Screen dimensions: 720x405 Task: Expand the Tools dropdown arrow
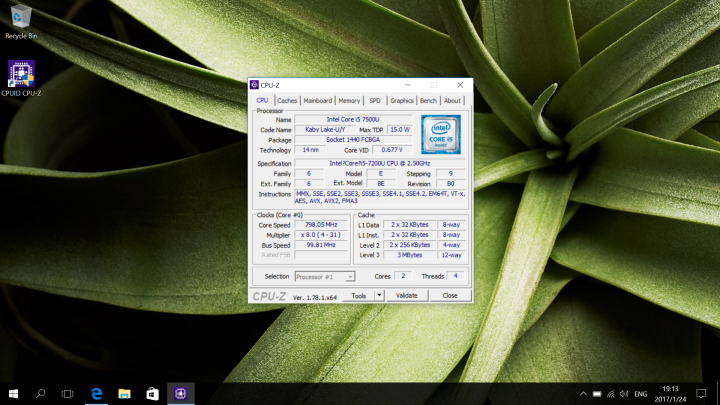pyautogui.click(x=379, y=295)
